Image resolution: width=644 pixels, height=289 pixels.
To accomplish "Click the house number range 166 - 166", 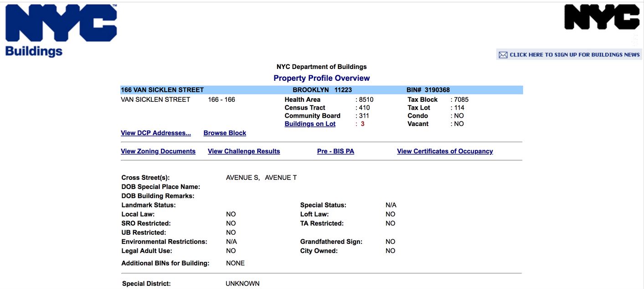I will click(x=222, y=100).
